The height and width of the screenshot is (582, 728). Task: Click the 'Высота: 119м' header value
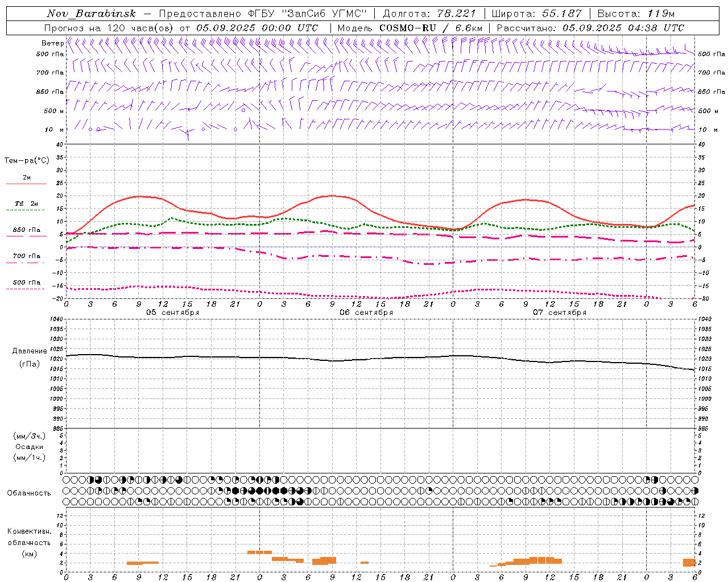(636, 14)
